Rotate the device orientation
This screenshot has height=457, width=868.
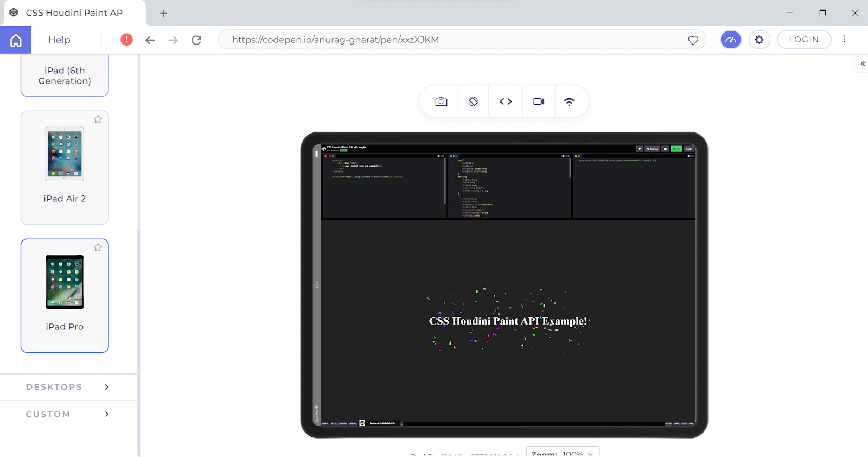[x=474, y=101]
